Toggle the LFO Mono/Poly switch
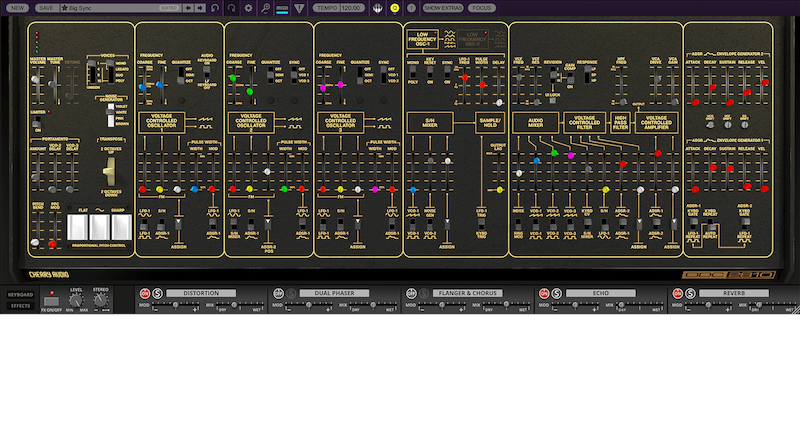The width and height of the screenshot is (800, 440). tap(413, 72)
